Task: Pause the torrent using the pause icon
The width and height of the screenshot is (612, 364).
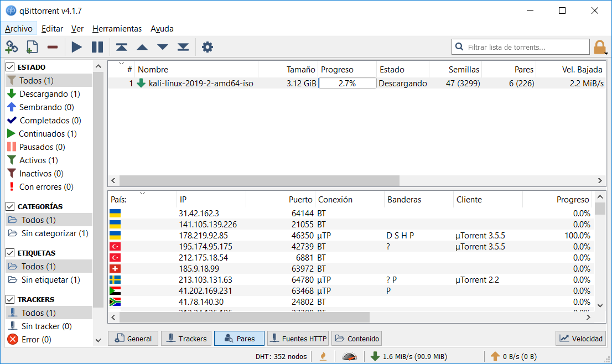Action: point(97,47)
